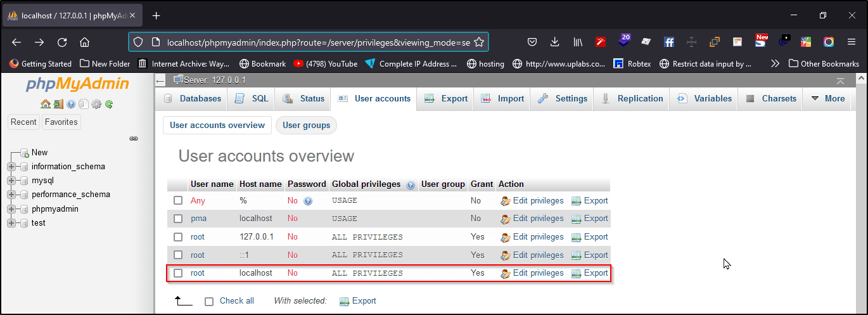Select checkbox for root localhost row

[x=178, y=273]
